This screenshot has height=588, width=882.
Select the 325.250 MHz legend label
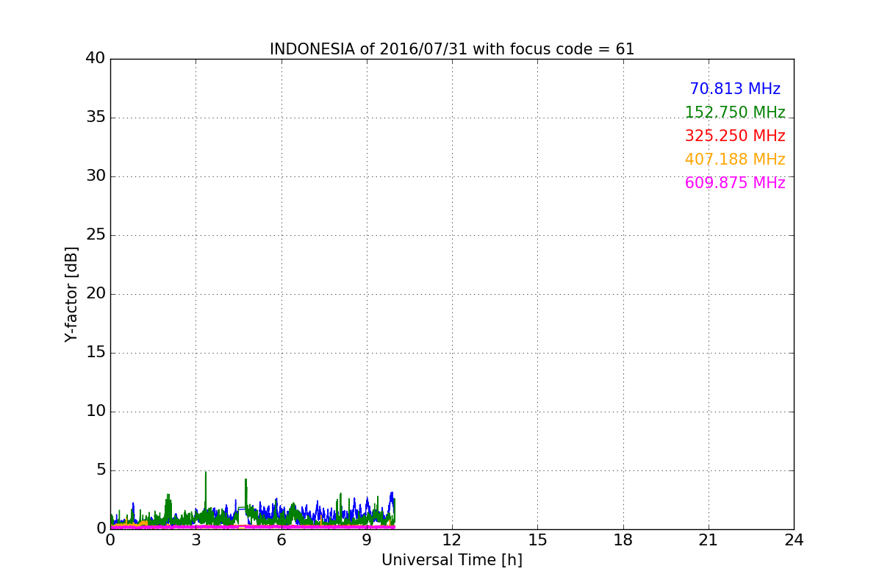(x=735, y=136)
